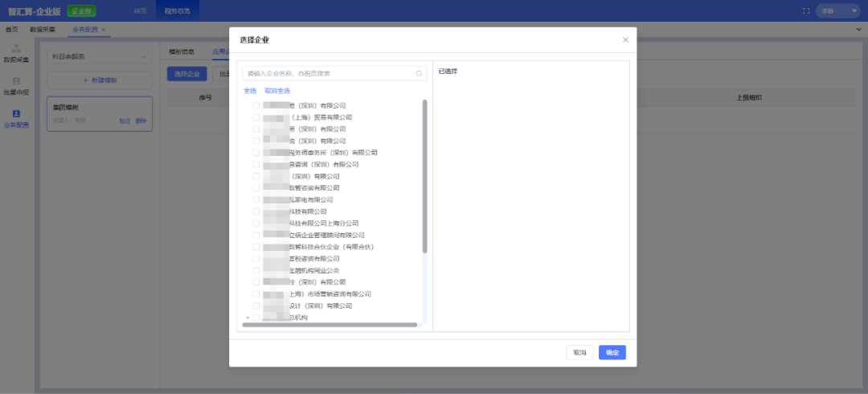Select the 集团模板 card

click(99, 113)
